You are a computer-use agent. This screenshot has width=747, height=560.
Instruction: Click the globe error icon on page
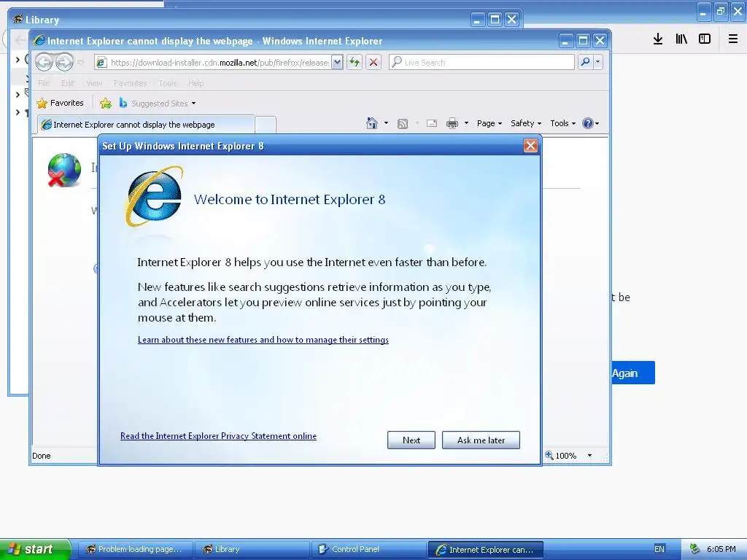[x=64, y=169]
